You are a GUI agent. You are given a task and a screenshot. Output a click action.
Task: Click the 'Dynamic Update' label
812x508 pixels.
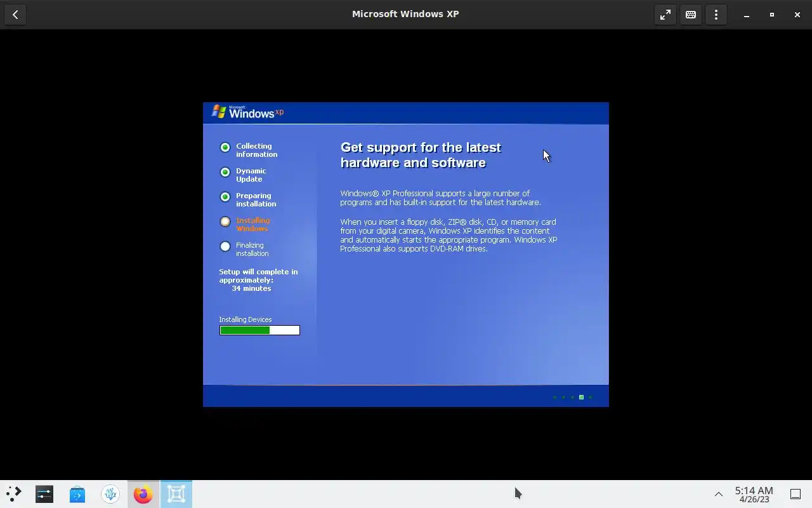(251, 175)
